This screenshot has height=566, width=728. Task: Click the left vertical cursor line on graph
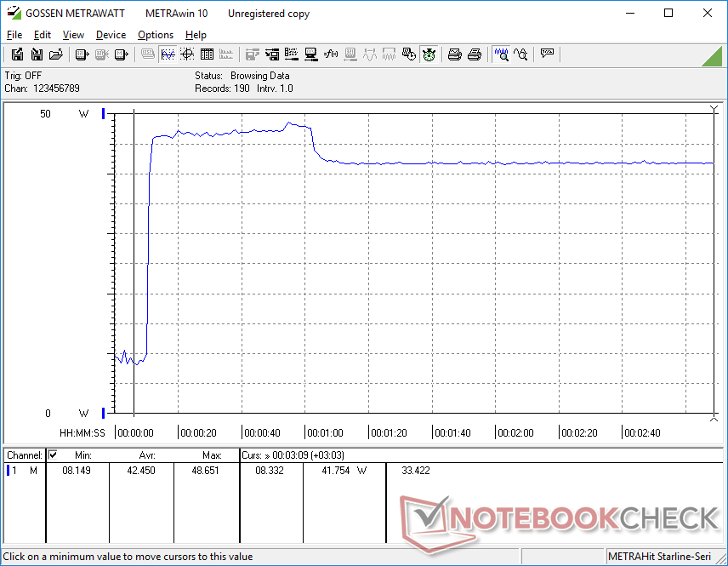(x=134, y=262)
